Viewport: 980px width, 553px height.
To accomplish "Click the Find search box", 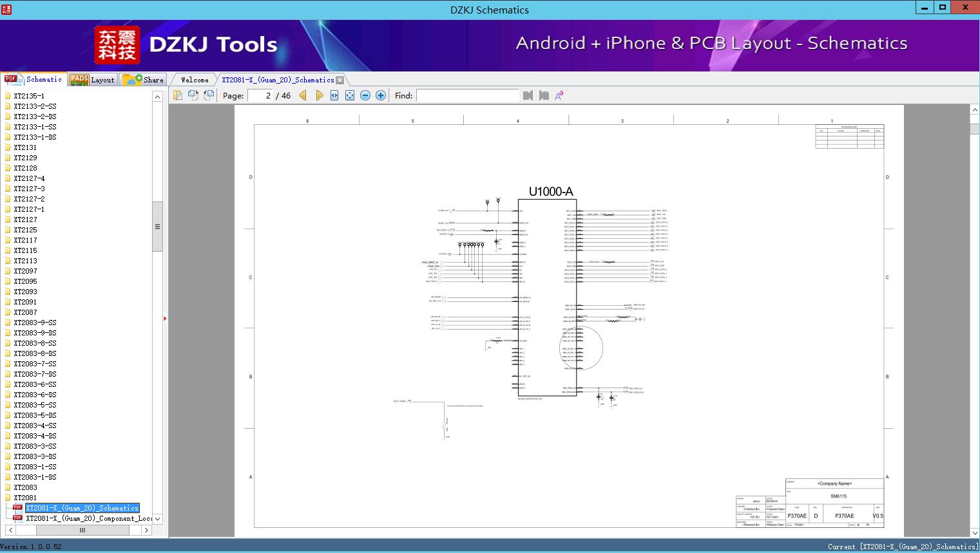I will 467,95.
